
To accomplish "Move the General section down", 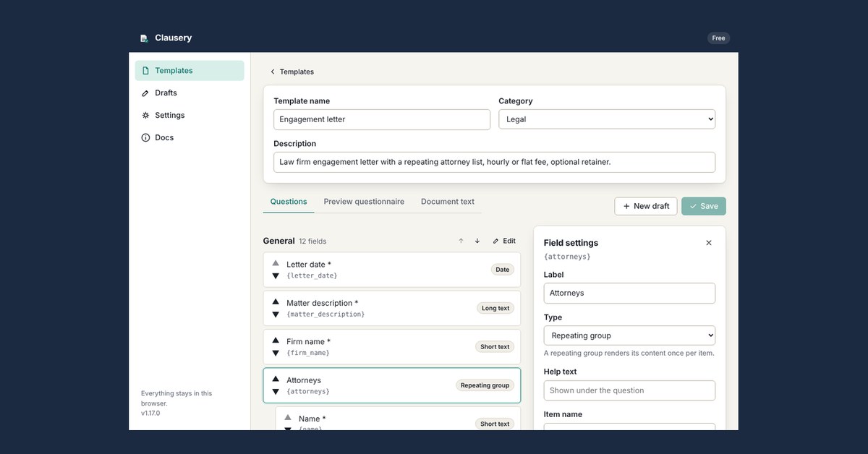I will (x=477, y=241).
